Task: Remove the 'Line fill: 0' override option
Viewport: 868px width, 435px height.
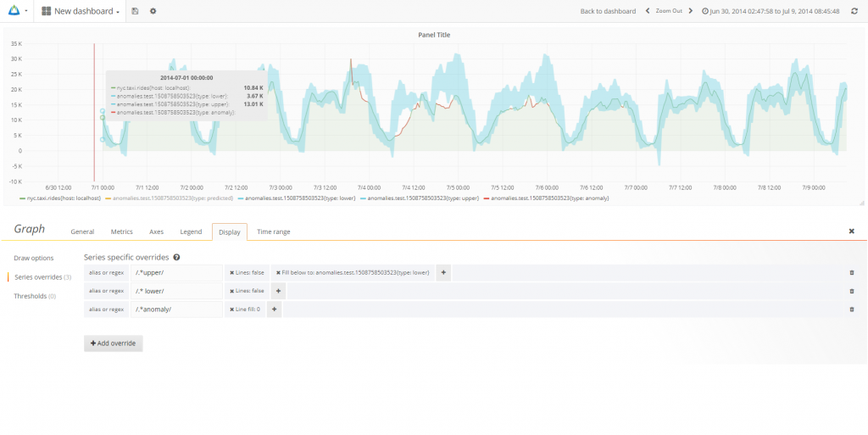Action: coord(232,310)
